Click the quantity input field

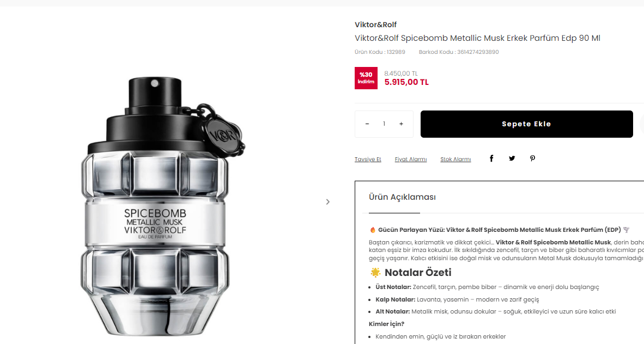pyautogui.click(x=384, y=124)
